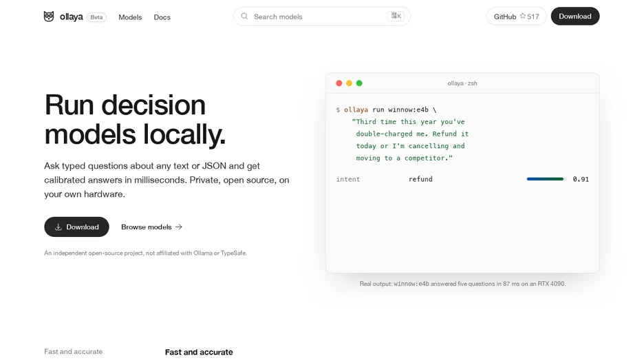Click the bold 'Fast and accurate' heading
This screenshot has width=644, height=363.
pos(199,352)
